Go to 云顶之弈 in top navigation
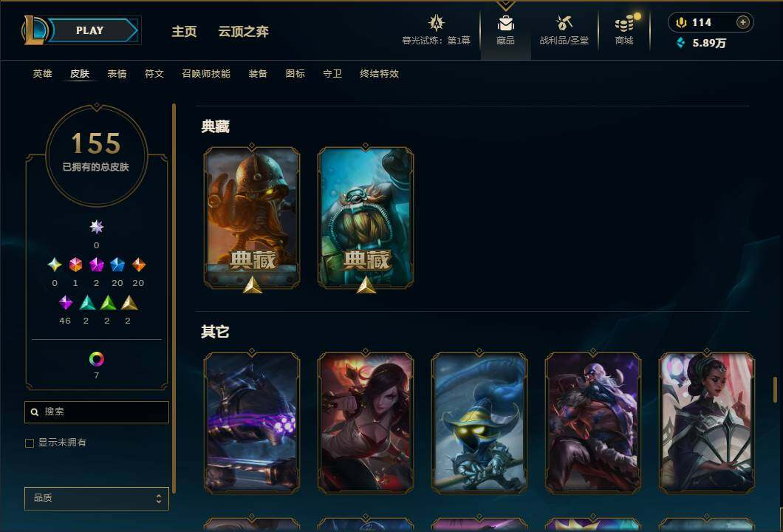The image size is (783, 532). click(243, 32)
